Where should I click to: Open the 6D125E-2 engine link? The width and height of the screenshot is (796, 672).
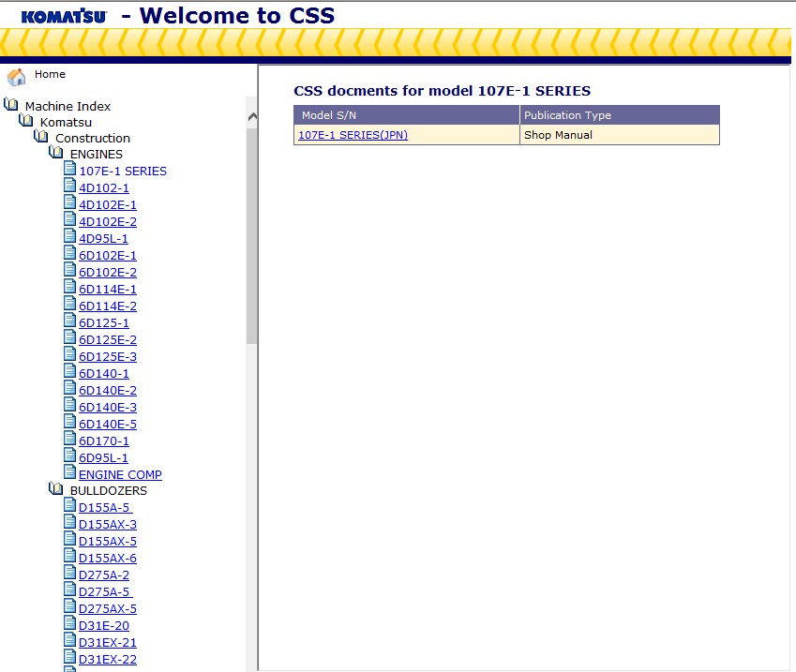(x=108, y=339)
